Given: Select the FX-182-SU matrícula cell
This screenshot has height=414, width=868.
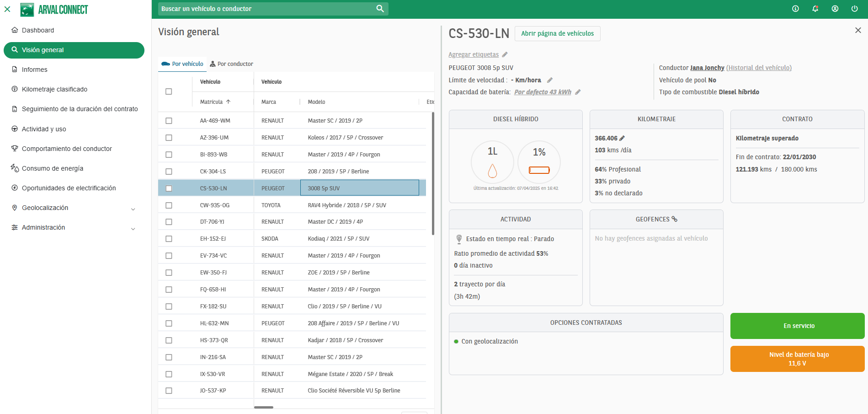Looking at the screenshot, I should (x=223, y=306).
